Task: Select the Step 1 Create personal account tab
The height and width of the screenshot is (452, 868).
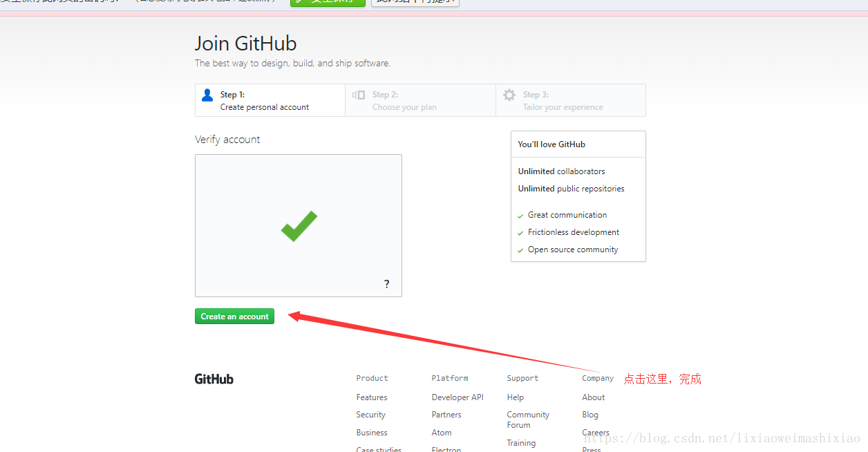Action: click(270, 100)
